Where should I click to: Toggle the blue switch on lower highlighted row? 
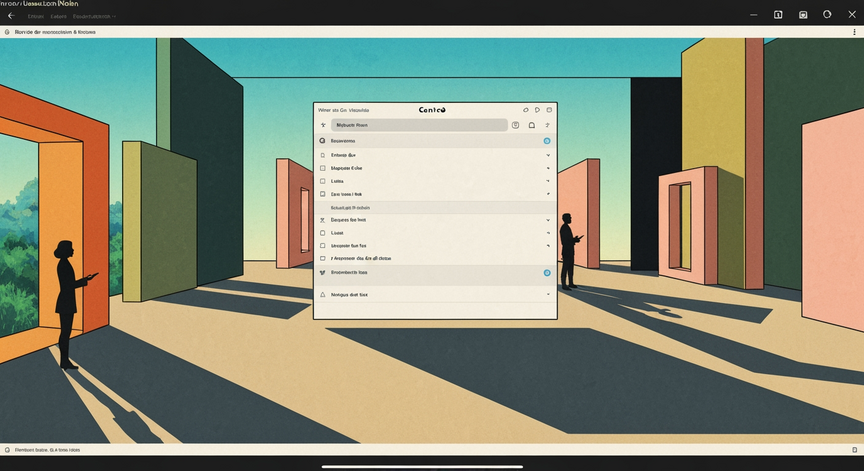click(547, 273)
